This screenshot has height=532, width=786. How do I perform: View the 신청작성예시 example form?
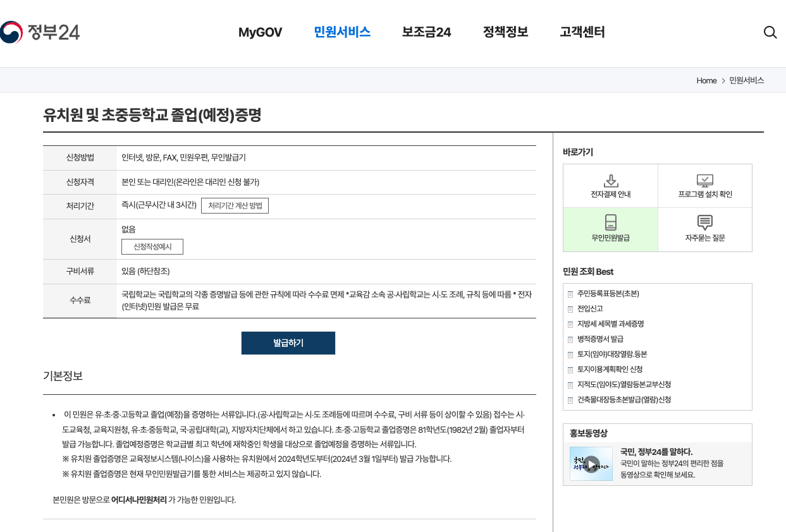[x=152, y=246]
